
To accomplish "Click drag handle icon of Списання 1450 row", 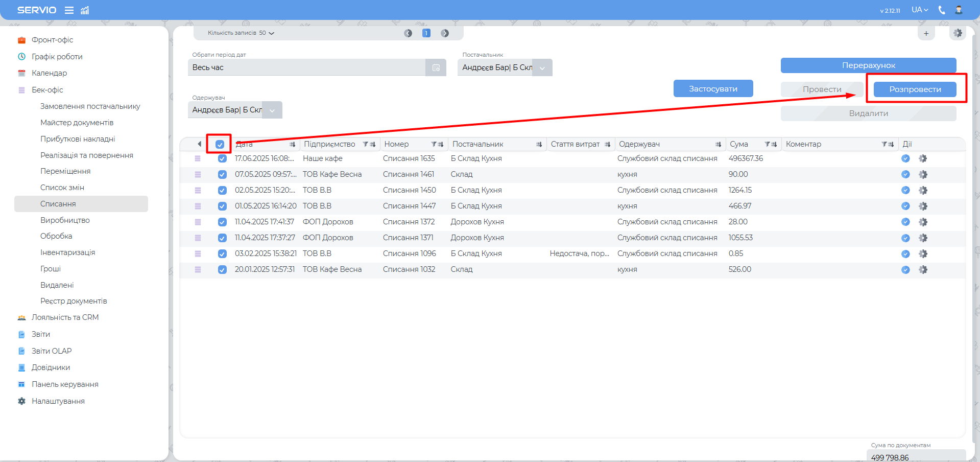I will pos(198,190).
